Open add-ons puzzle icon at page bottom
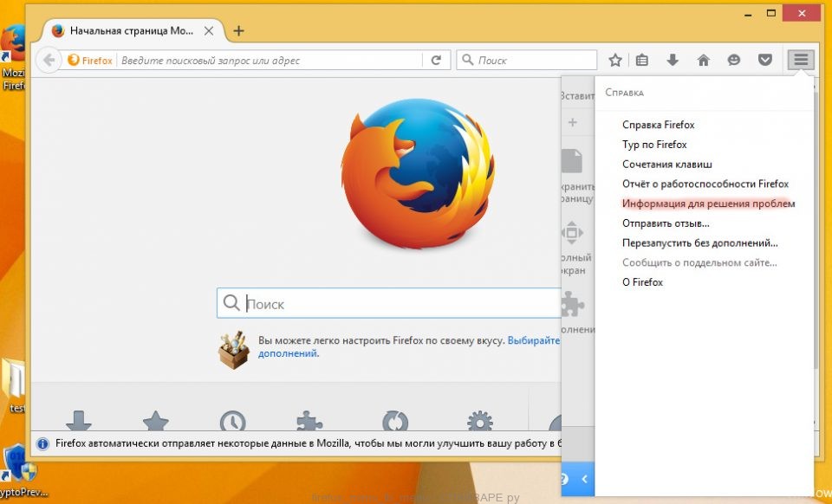Screen dimensions: 832x504 (309, 420)
